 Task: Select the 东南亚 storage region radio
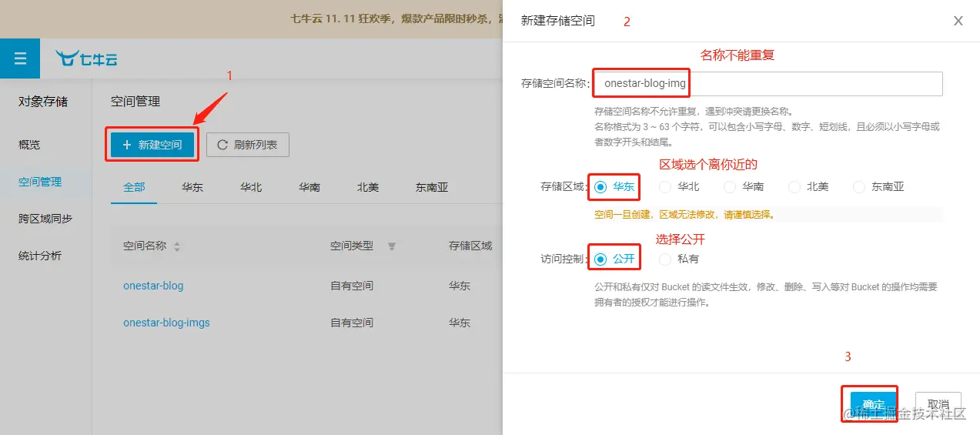859,186
